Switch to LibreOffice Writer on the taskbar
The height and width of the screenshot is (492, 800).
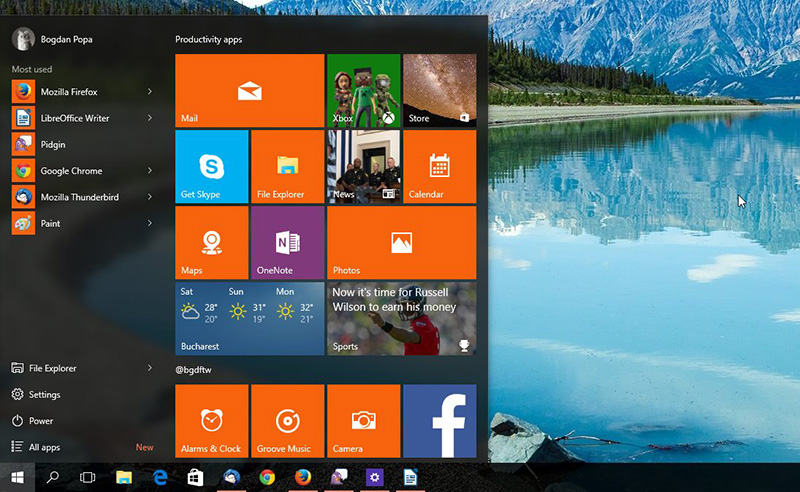[x=410, y=478]
